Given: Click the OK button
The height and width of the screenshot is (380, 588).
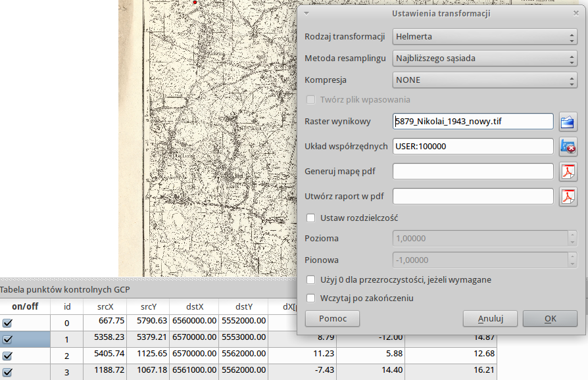Looking at the screenshot, I should [550, 319].
